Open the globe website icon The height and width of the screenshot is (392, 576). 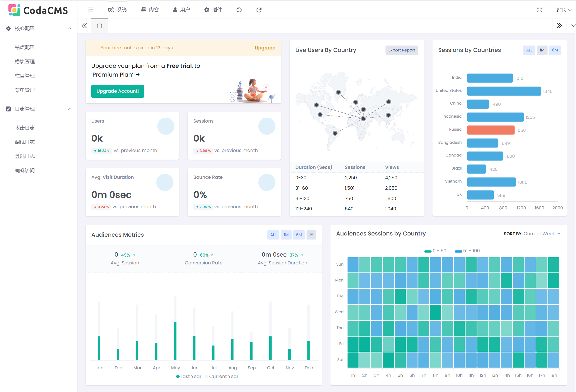[239, 10]
